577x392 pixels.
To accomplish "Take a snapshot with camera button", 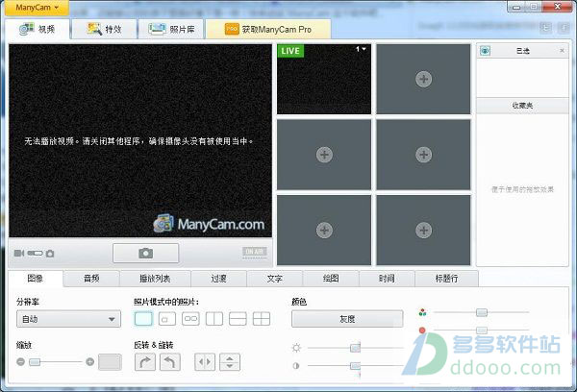I will pos(146,253).
